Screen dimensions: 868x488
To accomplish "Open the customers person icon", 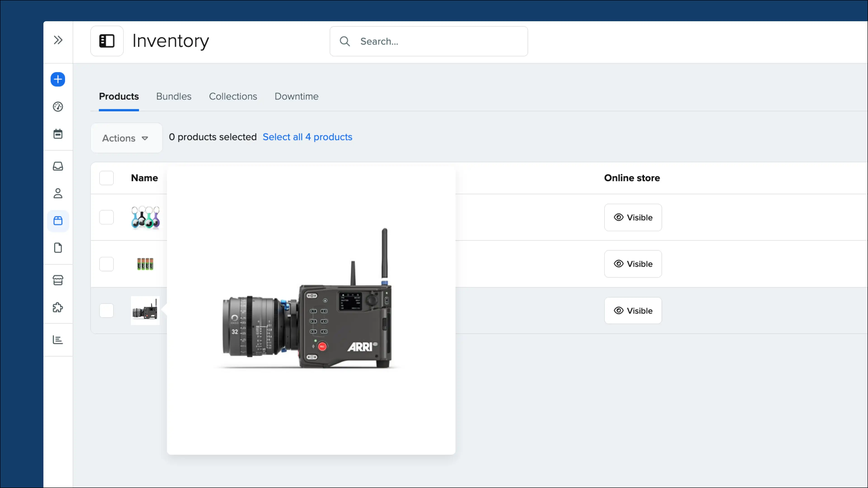I will [x=58, y=193].
